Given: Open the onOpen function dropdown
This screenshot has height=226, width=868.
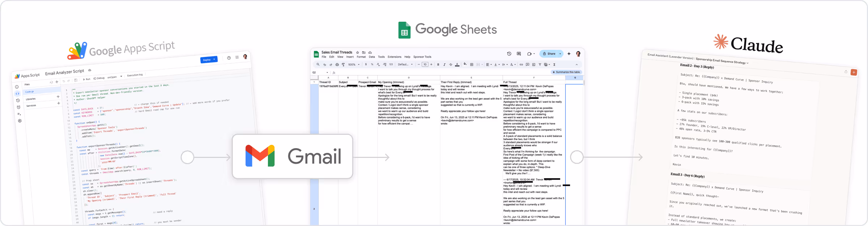Looking at the screenshot, I should pos(115,77).
